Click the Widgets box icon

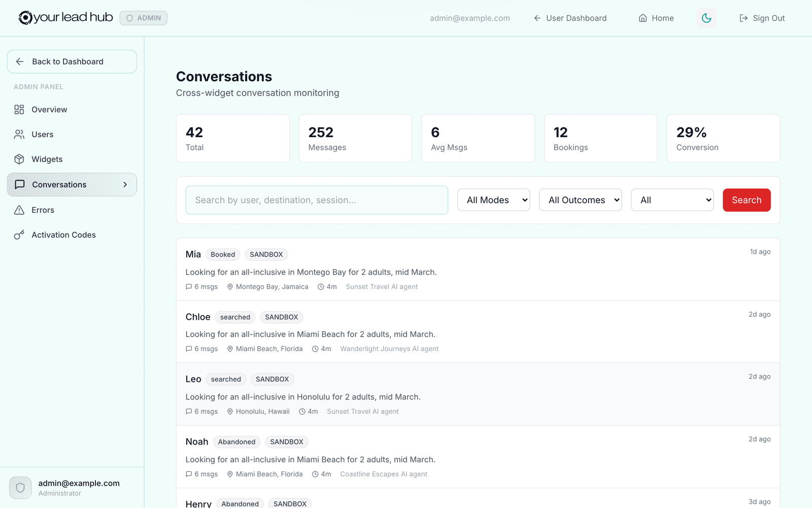19,160
